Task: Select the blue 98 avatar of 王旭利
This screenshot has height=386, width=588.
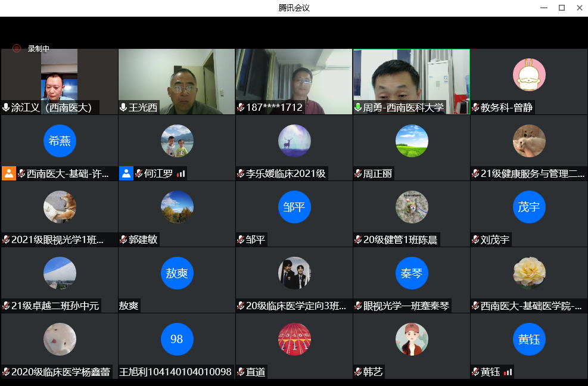Action: tap(177, 340)
